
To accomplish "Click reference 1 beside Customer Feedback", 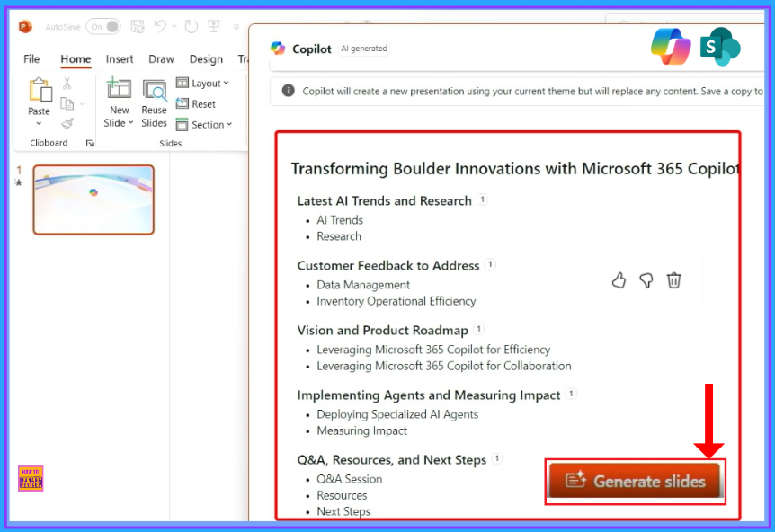I will (x=490, y=264).
